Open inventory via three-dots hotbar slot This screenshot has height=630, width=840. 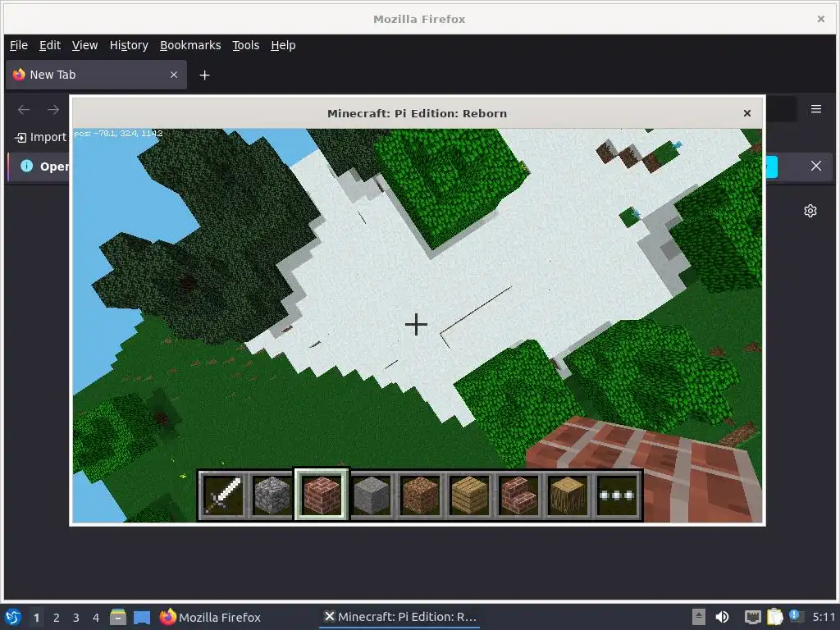click(x=617, y=495)
